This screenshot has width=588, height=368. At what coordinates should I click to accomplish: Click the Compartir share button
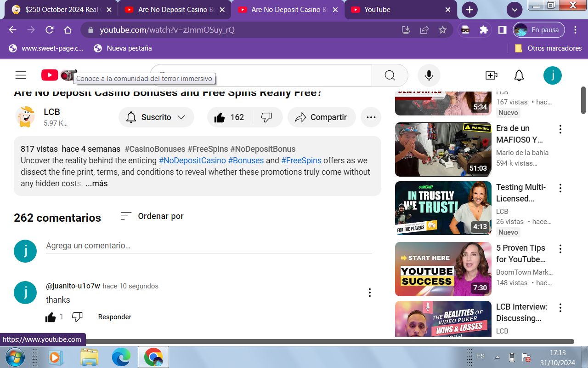322,117
